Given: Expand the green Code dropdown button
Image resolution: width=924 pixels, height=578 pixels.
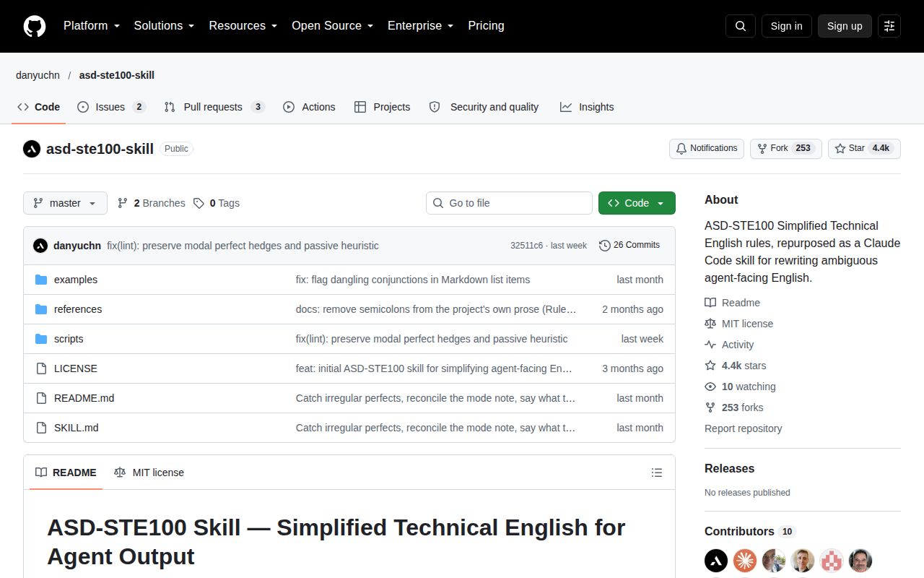Looking at the screenshot, I should click(637, 203).
